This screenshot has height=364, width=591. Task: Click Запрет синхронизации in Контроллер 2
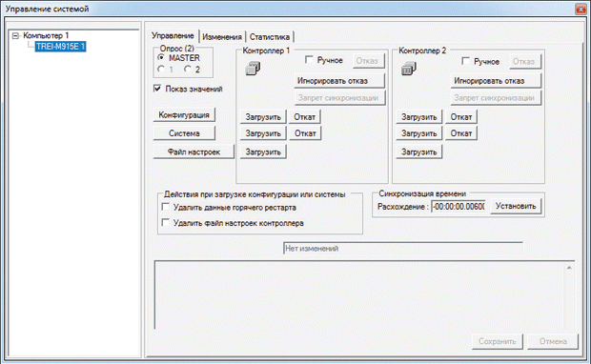496,97
